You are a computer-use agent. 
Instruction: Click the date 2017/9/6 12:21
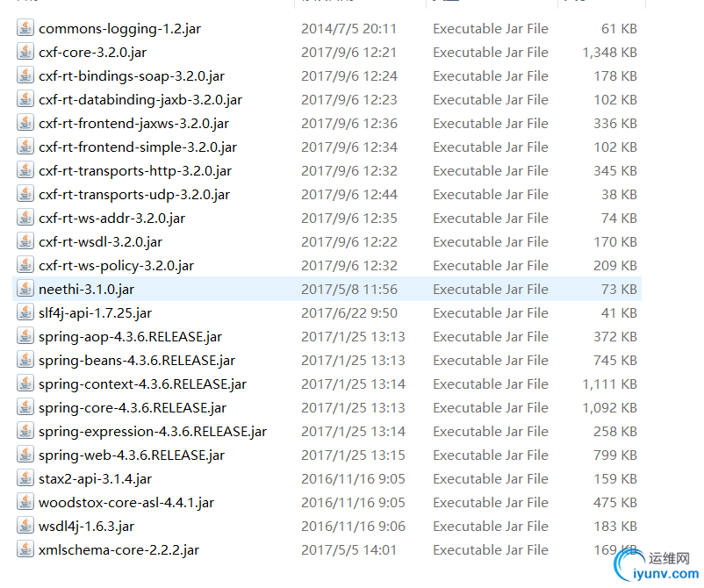pyautogui.click(x=348, y=53)
